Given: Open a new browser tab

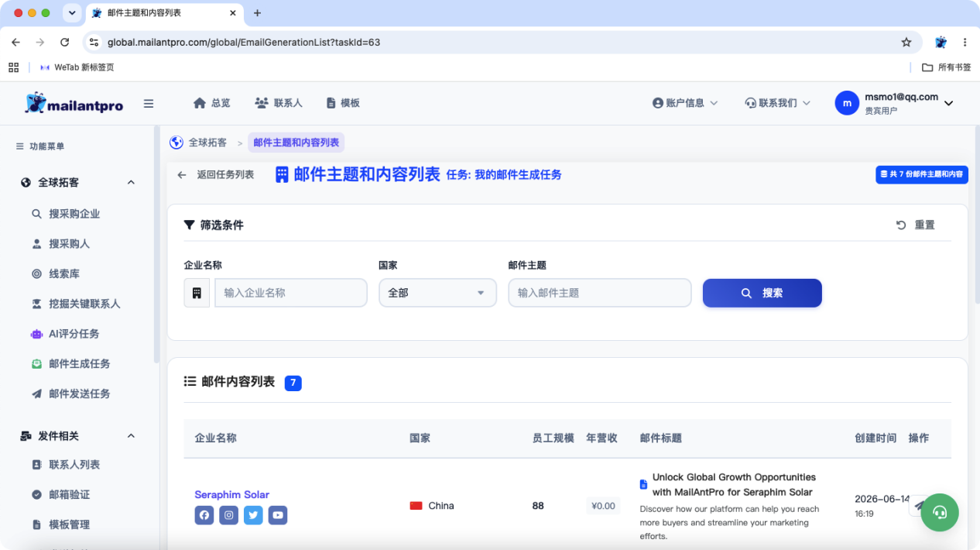Looking at the screenshot, I should point(258,13).
